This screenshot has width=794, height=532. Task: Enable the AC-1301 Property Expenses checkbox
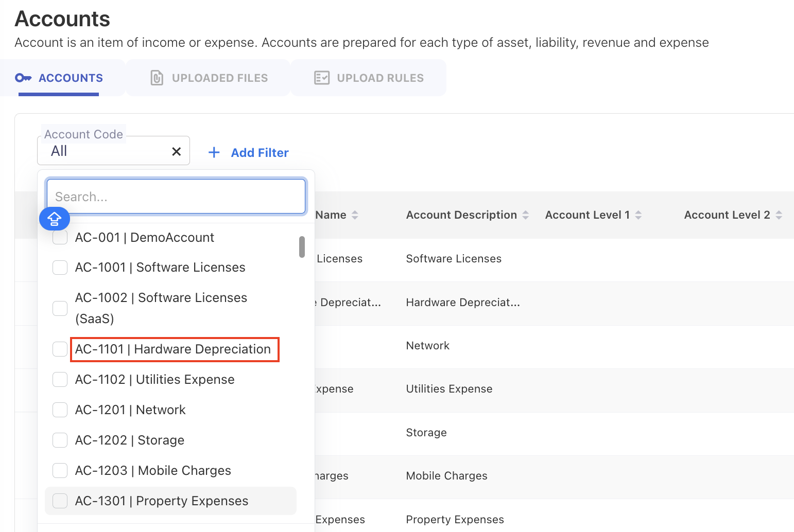pos(60,501)
